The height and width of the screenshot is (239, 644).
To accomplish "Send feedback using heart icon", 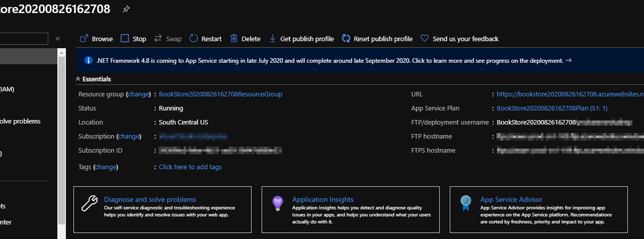I will click(425, 39).
